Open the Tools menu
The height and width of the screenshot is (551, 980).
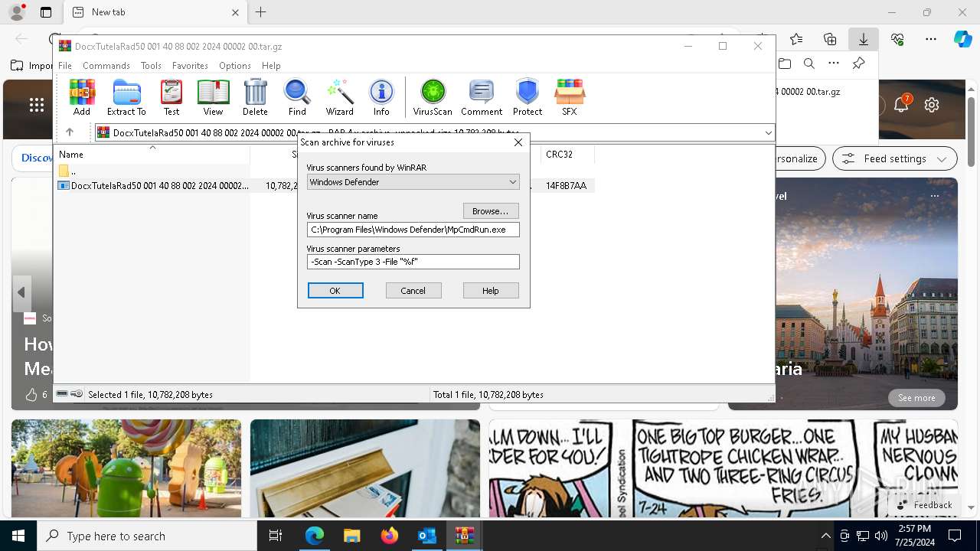point(151,66)
